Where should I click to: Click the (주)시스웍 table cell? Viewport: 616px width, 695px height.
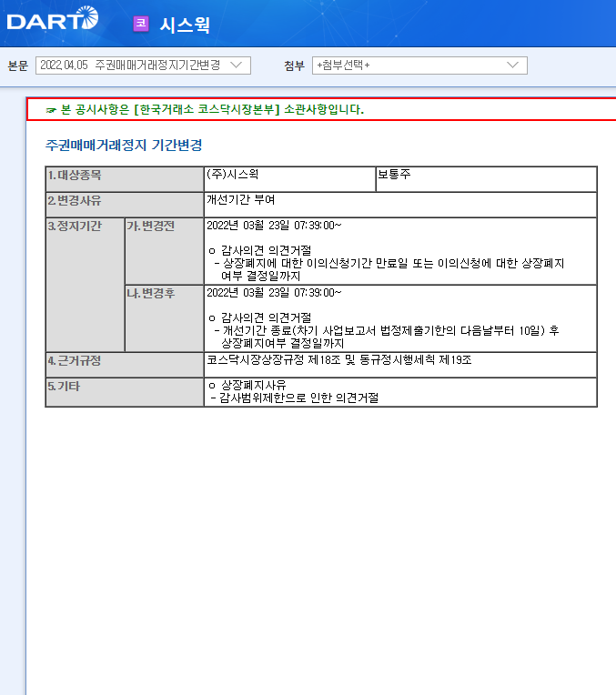coord(289,179)
